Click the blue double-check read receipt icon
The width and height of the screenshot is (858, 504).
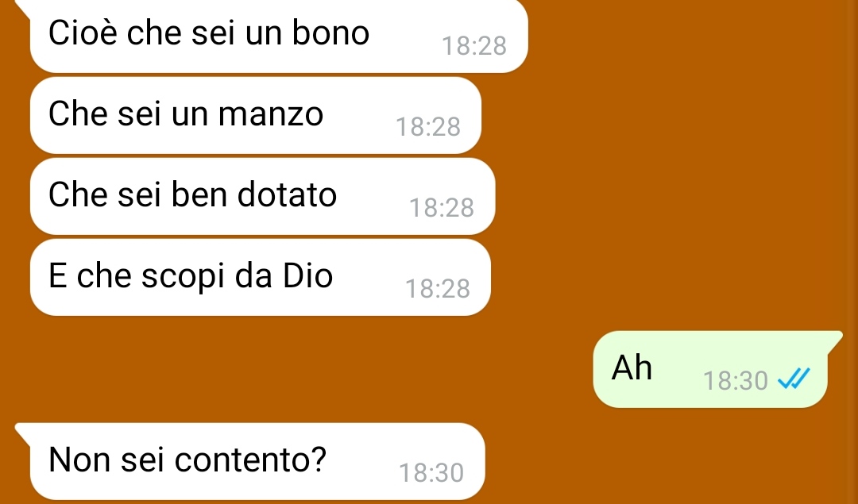(x=794, y=379)
